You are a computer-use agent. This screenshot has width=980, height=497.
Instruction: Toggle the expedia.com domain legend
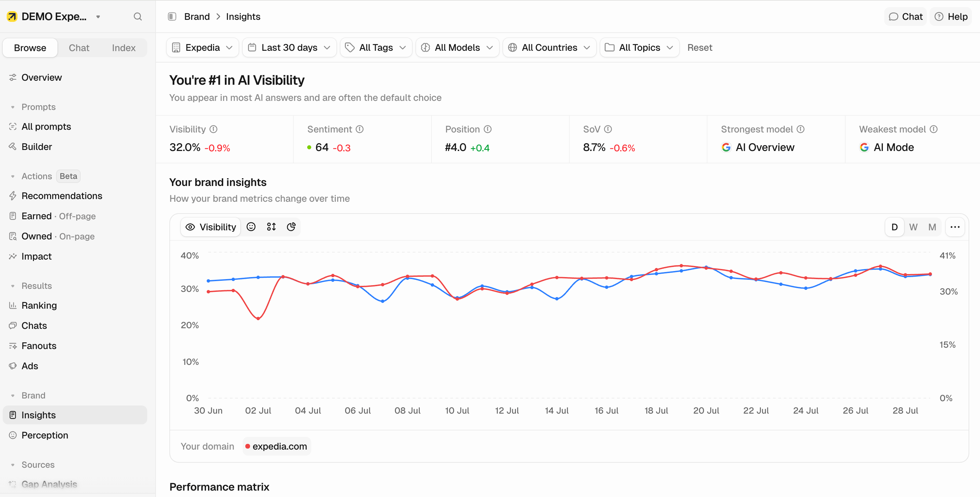pos(277,446)
